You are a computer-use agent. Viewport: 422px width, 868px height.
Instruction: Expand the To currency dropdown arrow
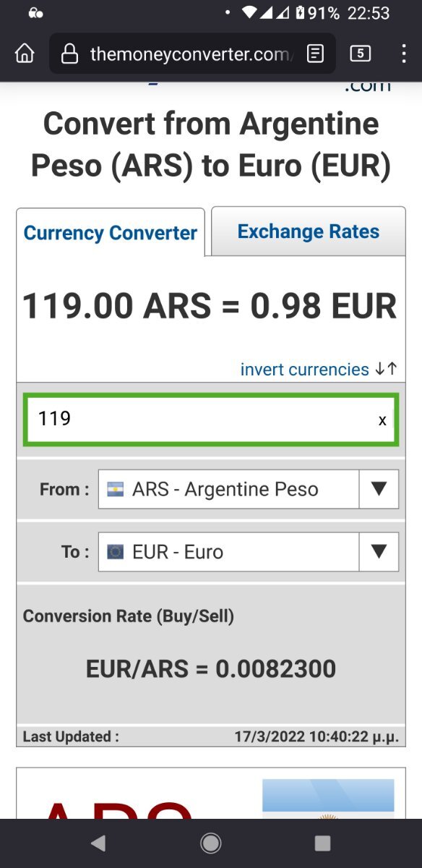point(379,552)
